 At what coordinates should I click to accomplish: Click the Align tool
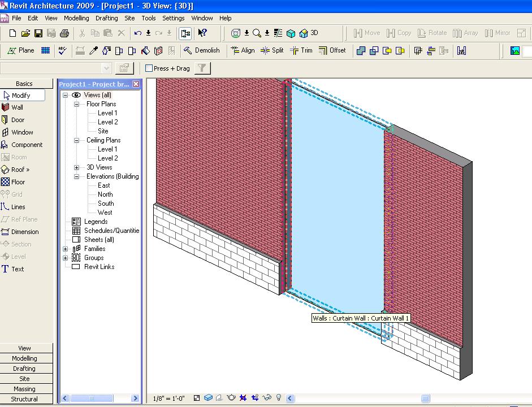(243, 50)
